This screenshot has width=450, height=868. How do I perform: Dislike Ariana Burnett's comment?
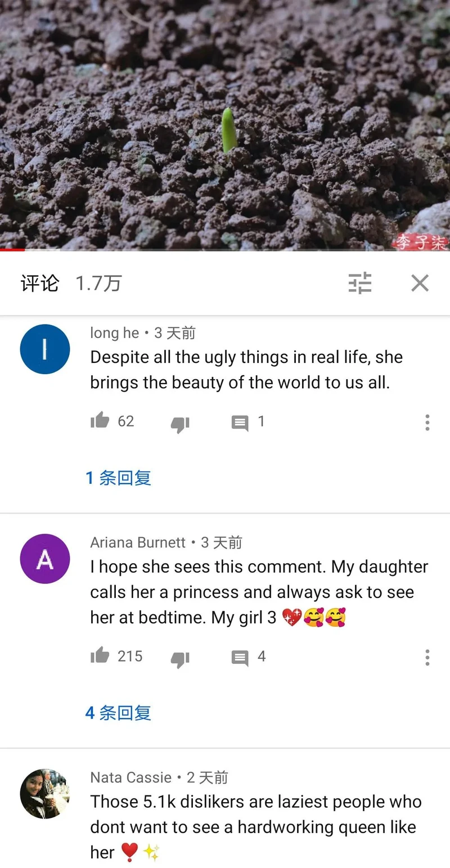click(x=180, y=659)
